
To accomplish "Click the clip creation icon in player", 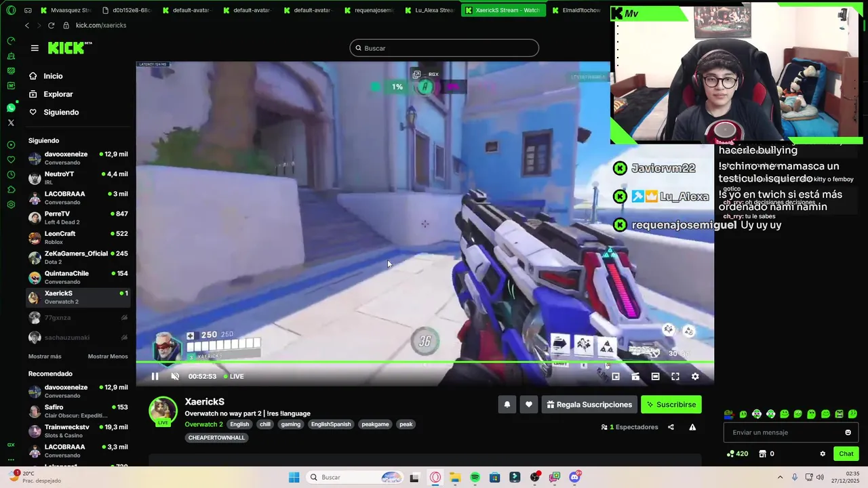I will (x=635, y=376).
